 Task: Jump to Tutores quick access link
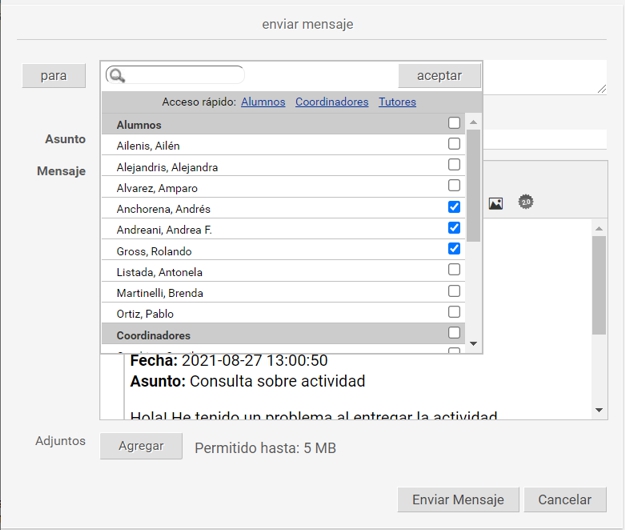pyautogui.click(x=397, y=102)
